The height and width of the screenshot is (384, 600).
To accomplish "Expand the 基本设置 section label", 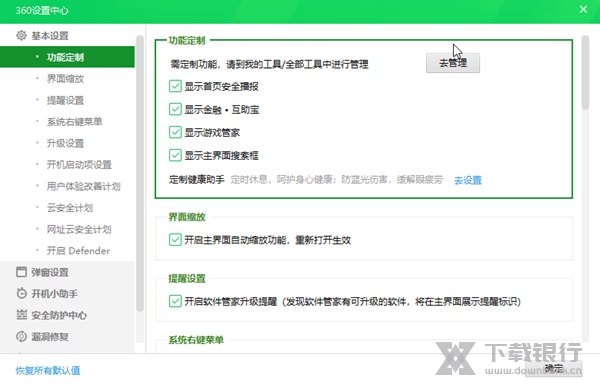I will tap(50, 36).
